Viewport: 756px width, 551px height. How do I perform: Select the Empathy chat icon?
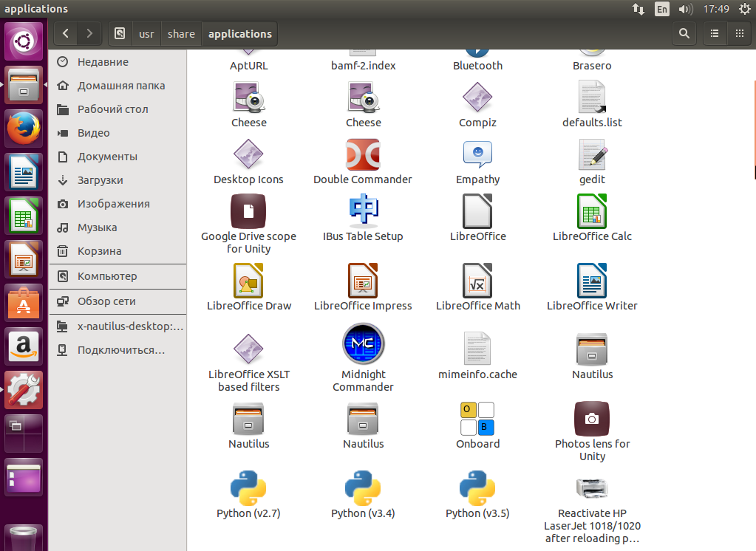pos(477,154)
